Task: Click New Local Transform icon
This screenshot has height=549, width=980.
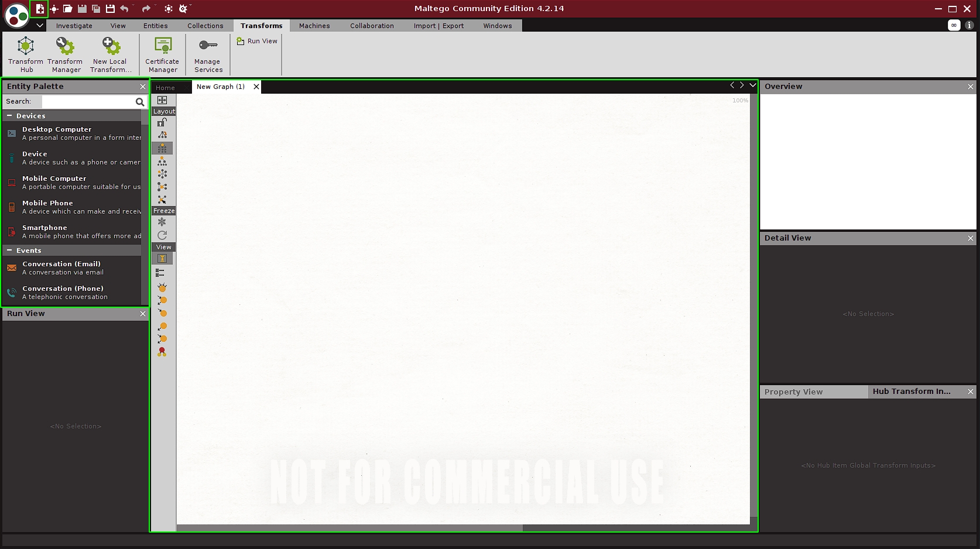Action: pos(110,54)
